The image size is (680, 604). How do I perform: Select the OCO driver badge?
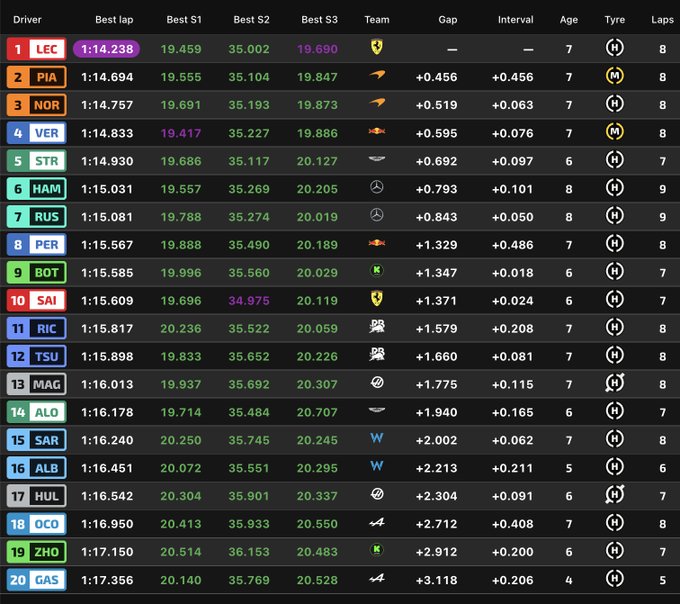36,524
